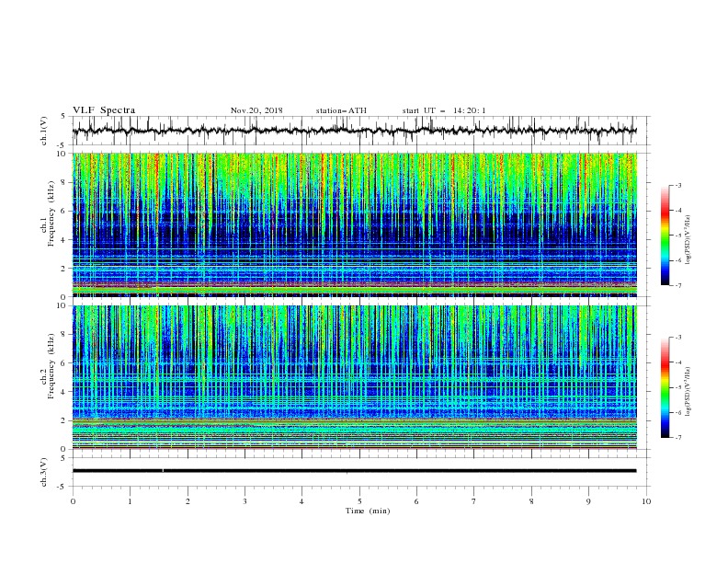Click the -3 label on ch.1 color bar
Image resolution: width=728 pixels, height=563 pixels.
(677, 185)
